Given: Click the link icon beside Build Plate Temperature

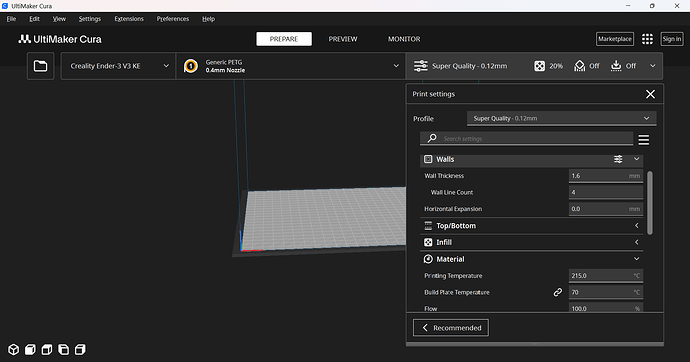Looking at the screenshot, I should tap(558, 292).
